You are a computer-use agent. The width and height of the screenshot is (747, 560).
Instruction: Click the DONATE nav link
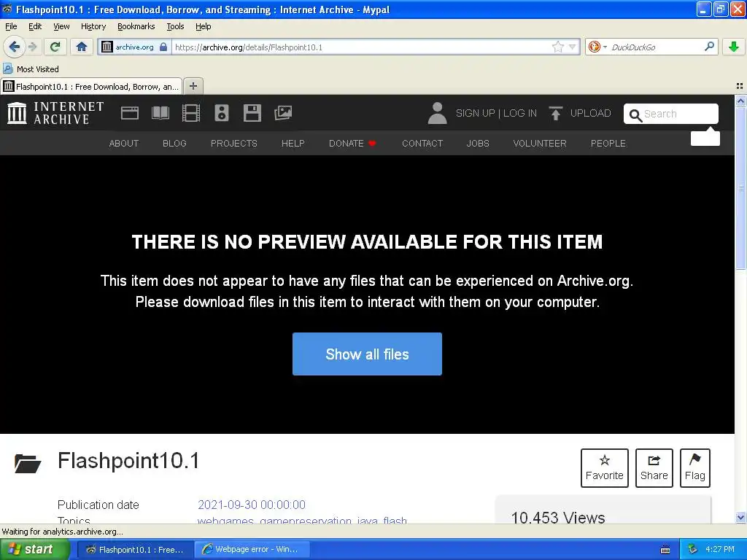[352, 144]
